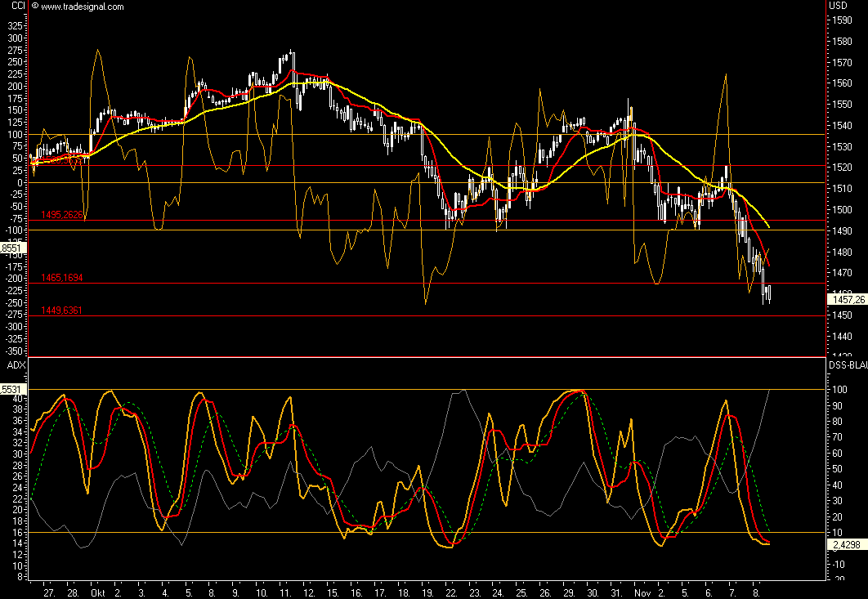
Task: Click the support level label 1449,6361
Action: pyautogui.click(x=62, y=311)
